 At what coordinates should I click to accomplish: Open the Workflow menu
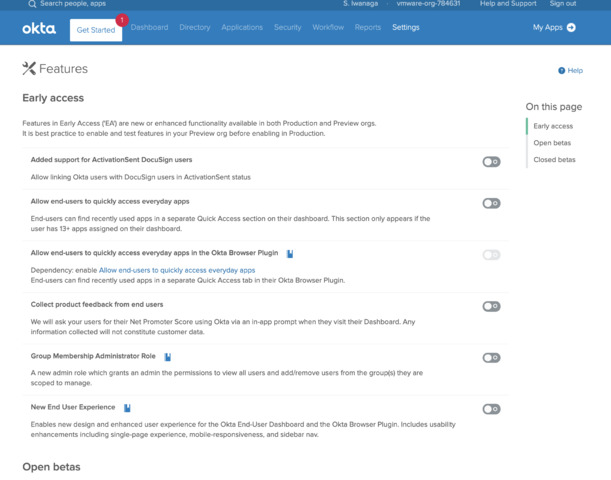[x=328, y=27]
